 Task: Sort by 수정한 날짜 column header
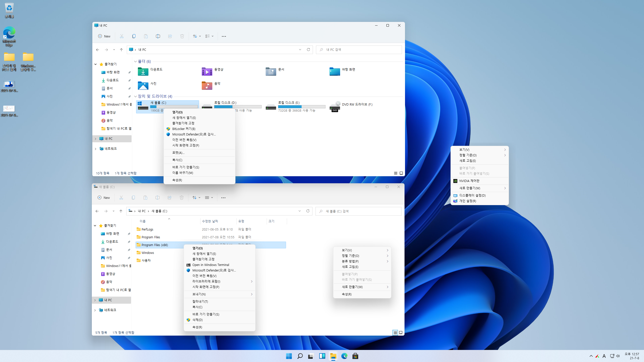tap(210, 221)
